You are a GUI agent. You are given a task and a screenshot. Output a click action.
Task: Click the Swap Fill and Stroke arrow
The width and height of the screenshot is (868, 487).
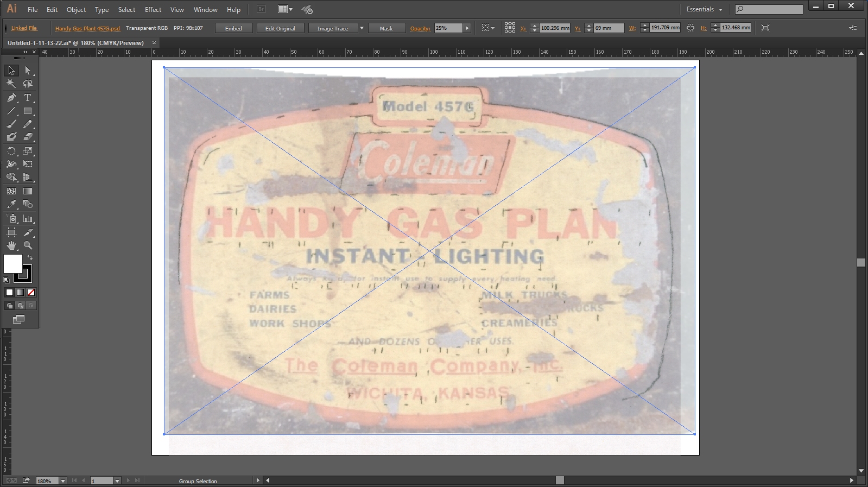30,257
